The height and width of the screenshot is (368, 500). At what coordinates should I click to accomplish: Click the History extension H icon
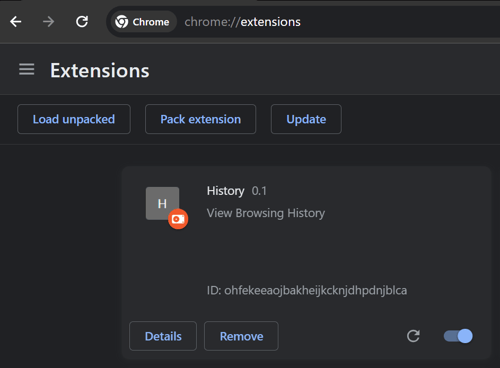[162, 203]
